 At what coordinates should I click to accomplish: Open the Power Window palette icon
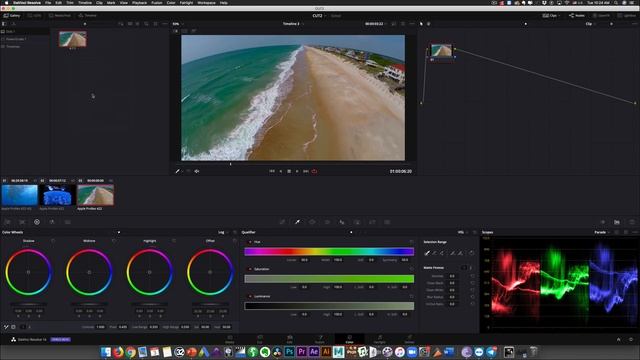(312, 222)
